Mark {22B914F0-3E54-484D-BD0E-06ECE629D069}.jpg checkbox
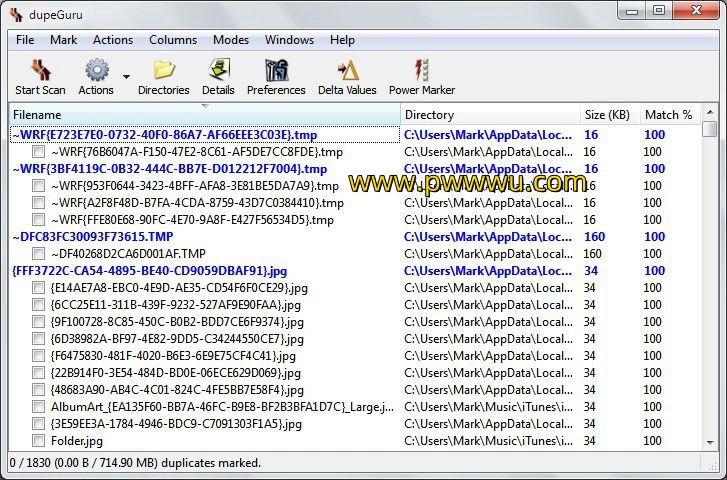 click(x=38, y=372)
